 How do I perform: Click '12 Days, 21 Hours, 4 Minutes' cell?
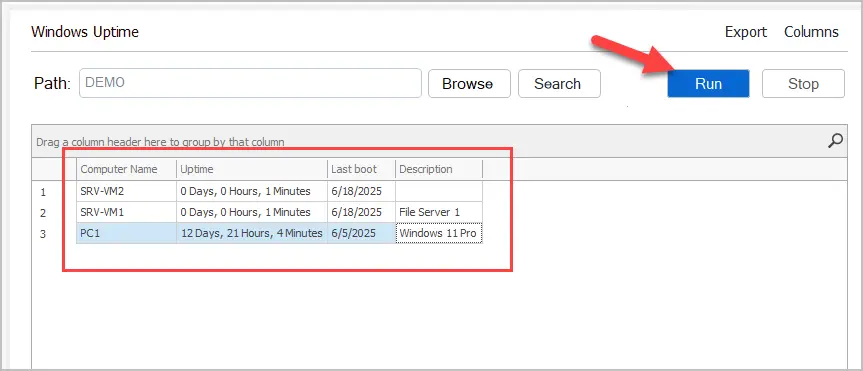pyautogui.click(x=252, y=233)
